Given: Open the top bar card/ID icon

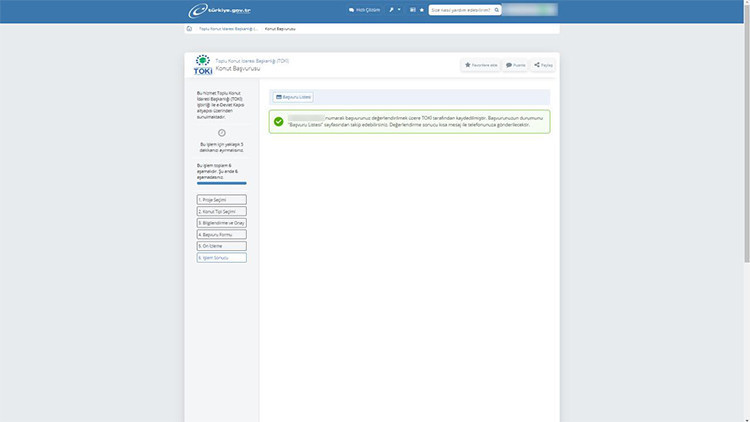Looking at the screenshot, I should pyautogui.click(x=411, y=10).
